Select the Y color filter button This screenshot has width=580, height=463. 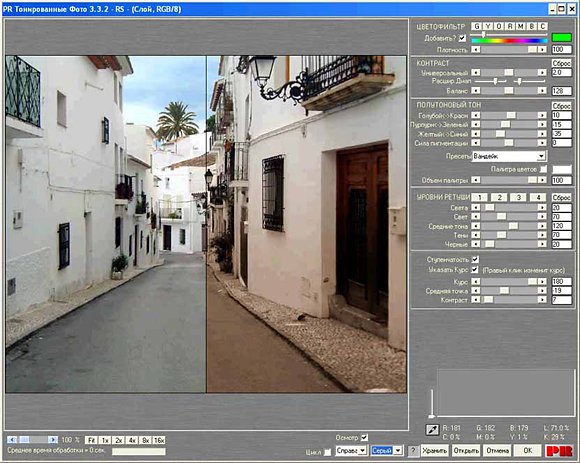[x=488, y=26]
